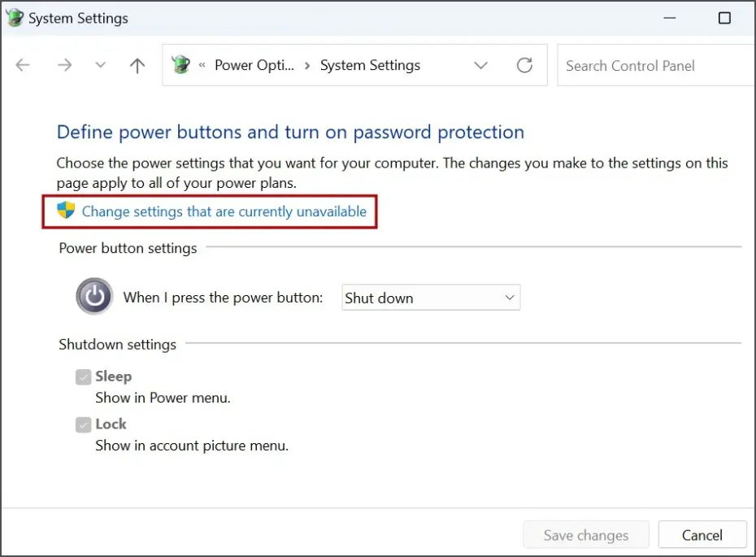Expand the address bar history dropdown
The image size is (756, 557).
pyautogui.click(x=480, y=66)
